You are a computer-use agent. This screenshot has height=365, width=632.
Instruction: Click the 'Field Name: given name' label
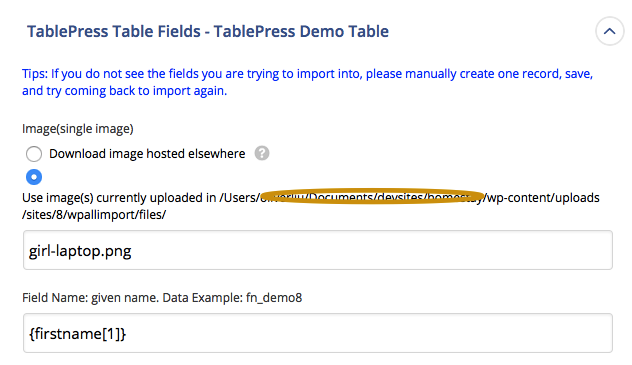[x=91, y=298]
